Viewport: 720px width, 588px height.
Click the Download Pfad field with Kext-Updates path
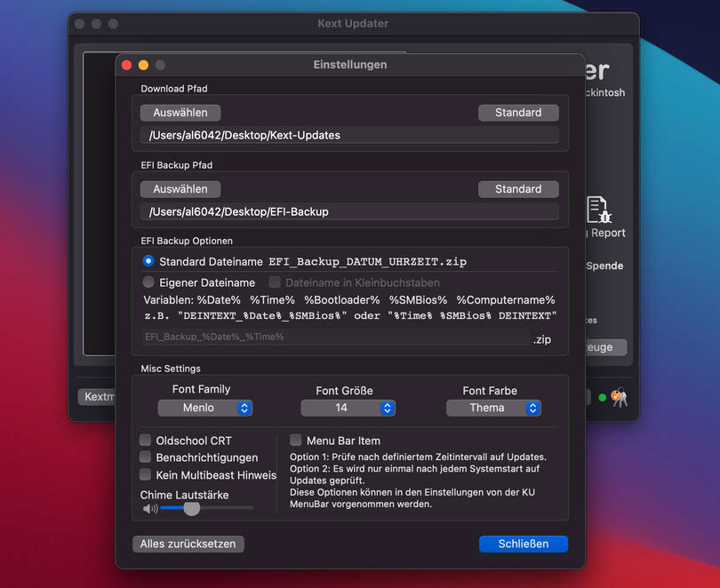[349, 135]
